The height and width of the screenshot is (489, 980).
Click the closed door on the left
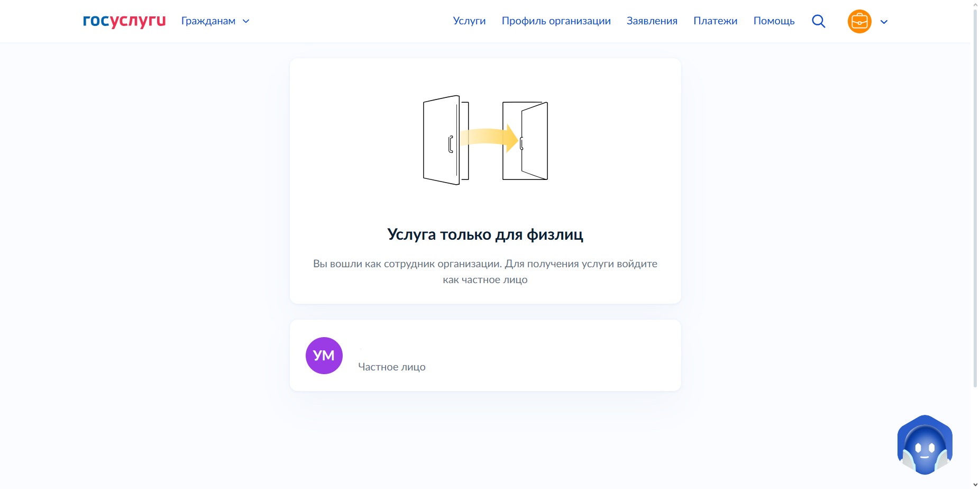click(x=445, y=140)
